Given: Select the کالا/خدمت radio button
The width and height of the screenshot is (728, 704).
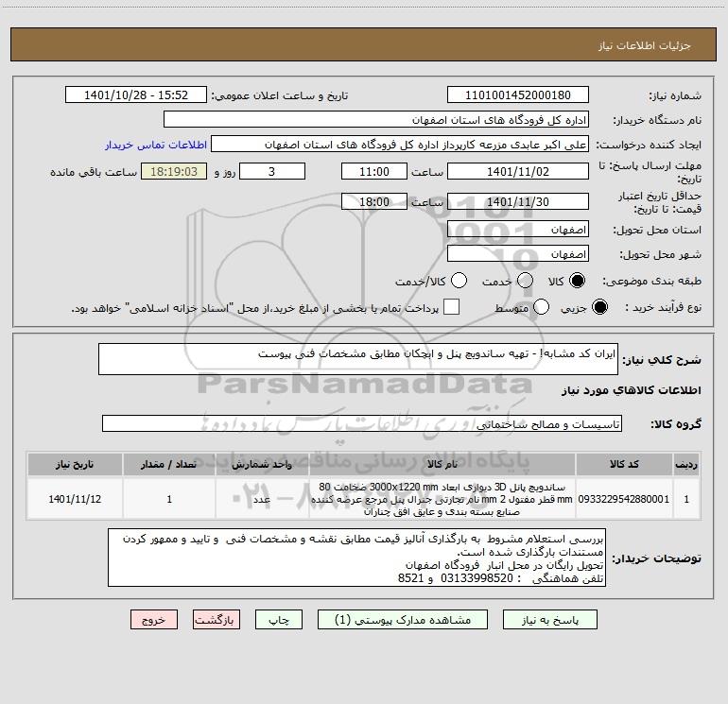Looking at the screenshot, I should click(459, 281).
